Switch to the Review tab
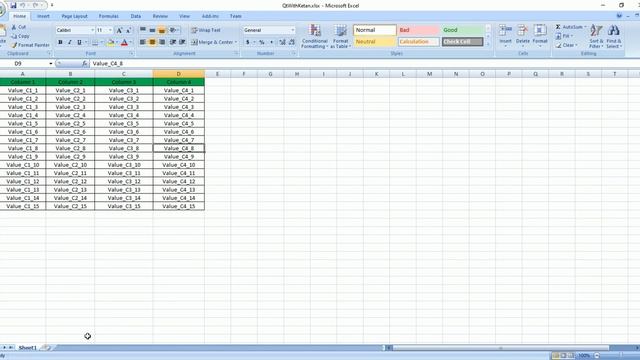Viewport: 640px width, 360px height. click(160, 16)
